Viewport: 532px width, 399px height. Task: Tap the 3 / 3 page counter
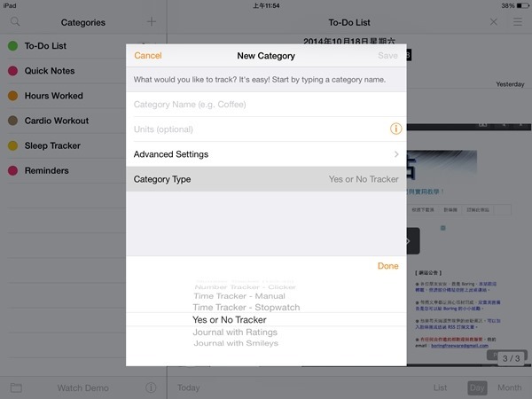[x=511, y=358]
